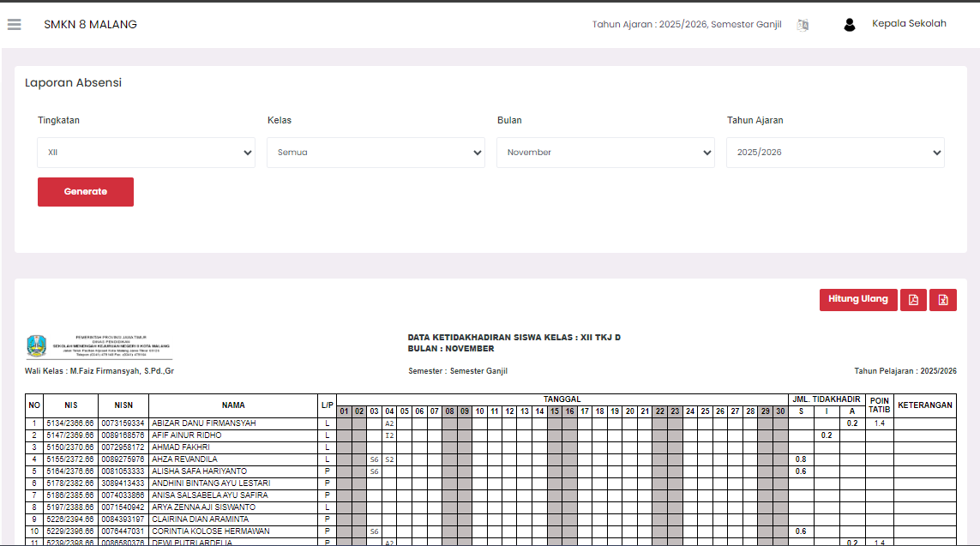Export report as PDF
Viewport: 980px width, 546px height.
click(913, 300)
